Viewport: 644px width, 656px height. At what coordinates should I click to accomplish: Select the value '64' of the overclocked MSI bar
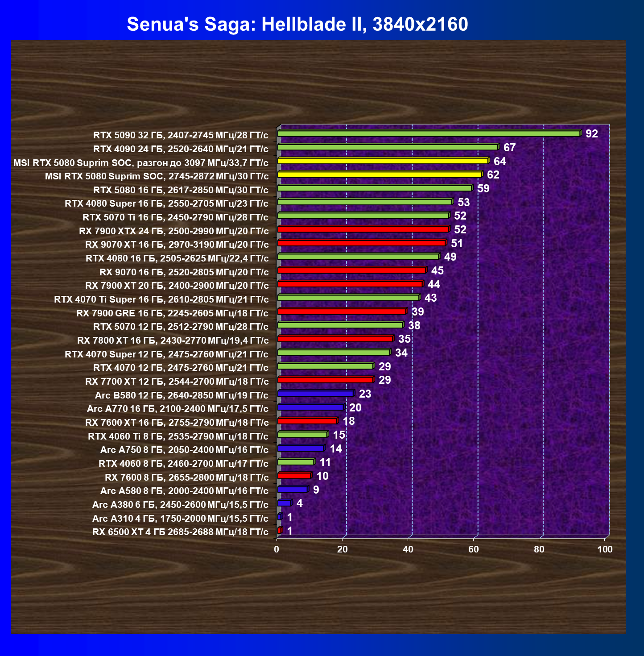coord(500,161)
